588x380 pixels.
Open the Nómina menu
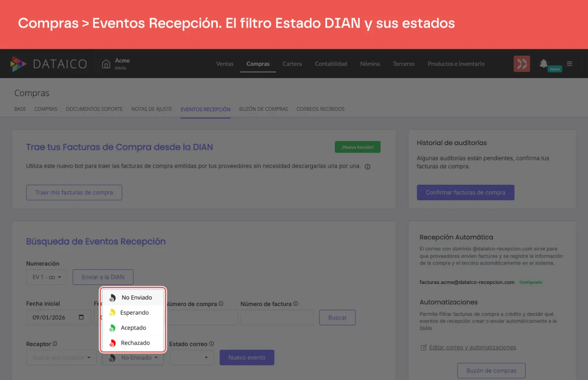click(x=370, y=64)
